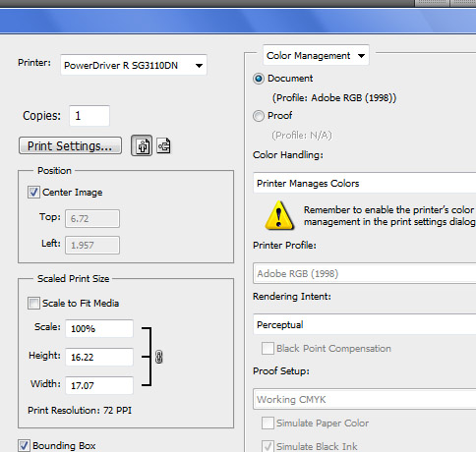Select the Document radio button
The height and width of the screenshot is (452, 476).
click(x=259, y=79)
